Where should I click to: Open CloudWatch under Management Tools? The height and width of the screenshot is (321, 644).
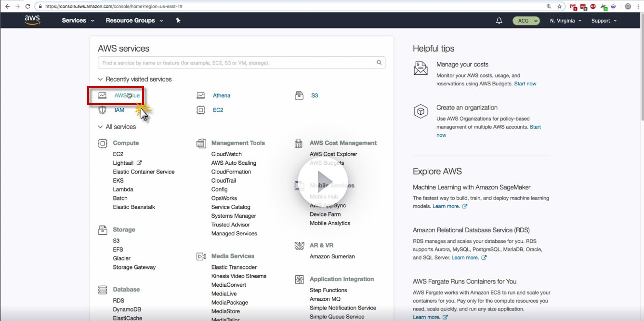(x=226, y=154)
